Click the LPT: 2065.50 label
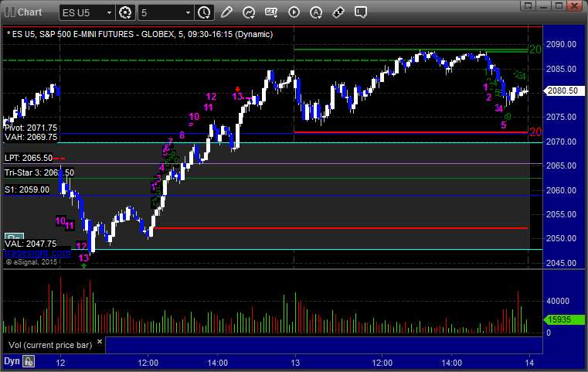Image resolution: width=588 pixels, height=372 pixels. click(x=29, y=158)
